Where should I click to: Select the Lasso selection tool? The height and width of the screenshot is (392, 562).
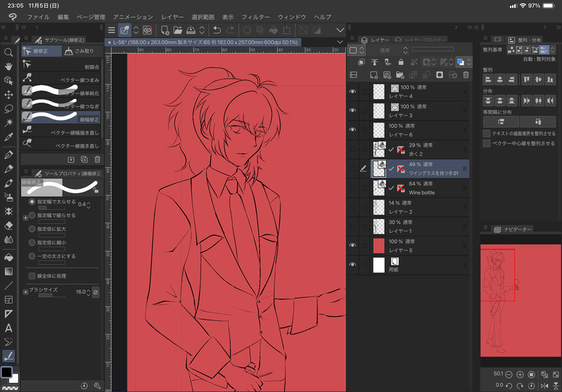(x=8, y=109)
